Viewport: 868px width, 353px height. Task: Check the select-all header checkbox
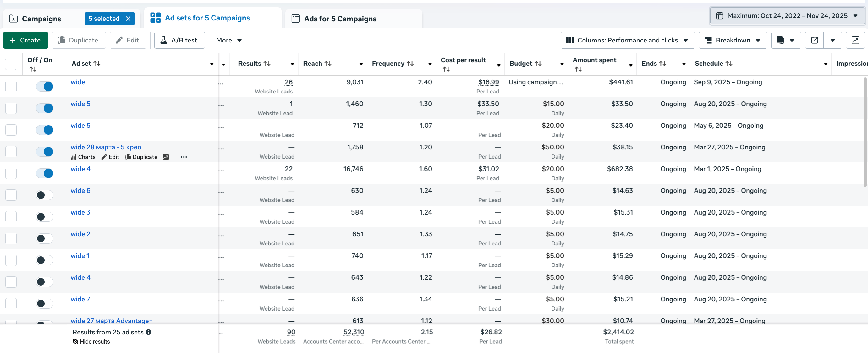11,64
